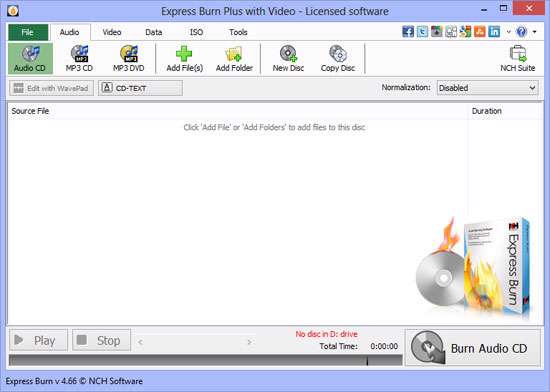The height and width of the screenshot is (392, 550).
Task: Minimize the Express Burn window
Action: (485, 9)
